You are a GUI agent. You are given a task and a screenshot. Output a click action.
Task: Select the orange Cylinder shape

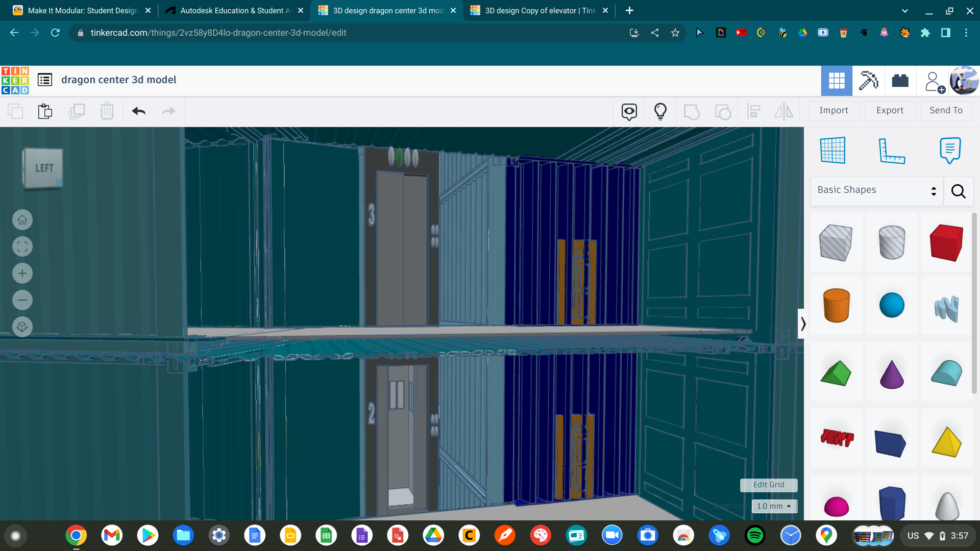click(836, 306)
